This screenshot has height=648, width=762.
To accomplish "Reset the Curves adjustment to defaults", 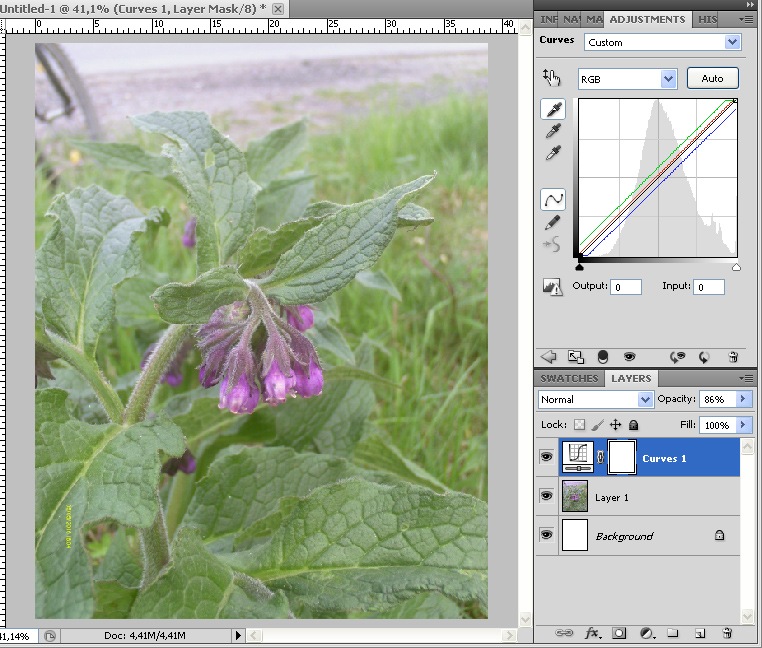I will click(704, 356).
